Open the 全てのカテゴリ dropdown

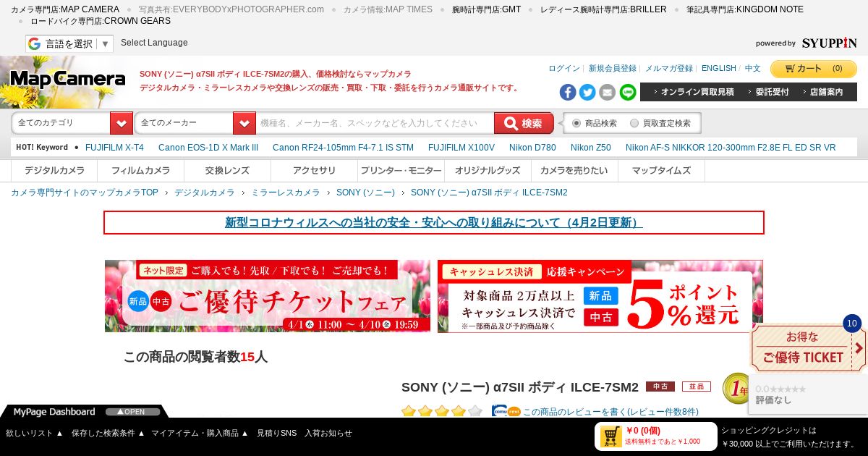(72, 123)
